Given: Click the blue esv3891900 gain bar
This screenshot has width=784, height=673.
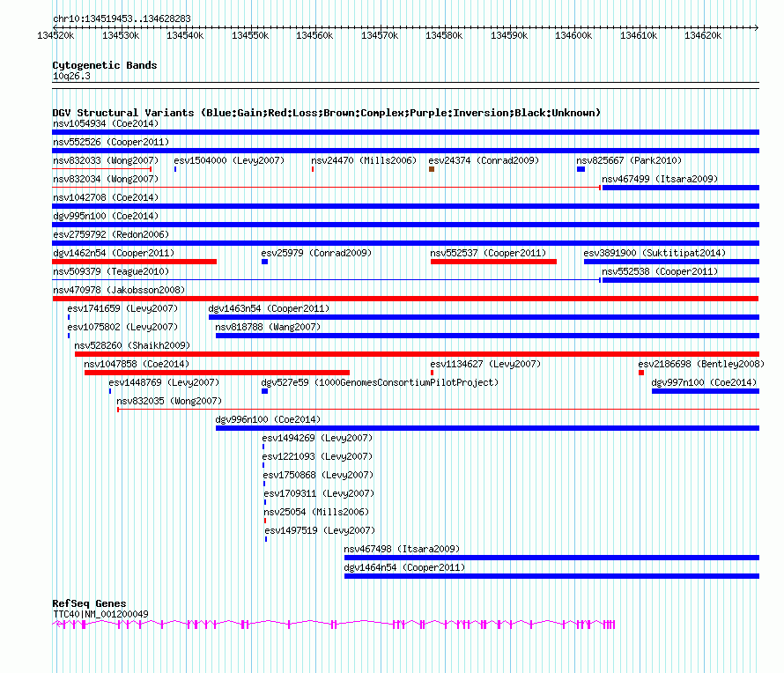Looking at the screenshot, I should tap(671, 262).
